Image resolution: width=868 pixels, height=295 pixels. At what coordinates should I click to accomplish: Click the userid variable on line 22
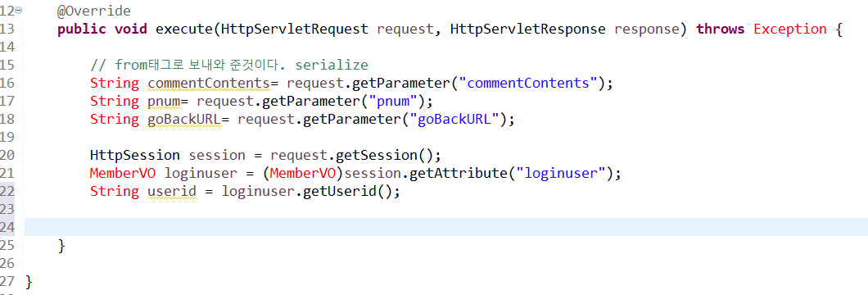tap(172, 191)
